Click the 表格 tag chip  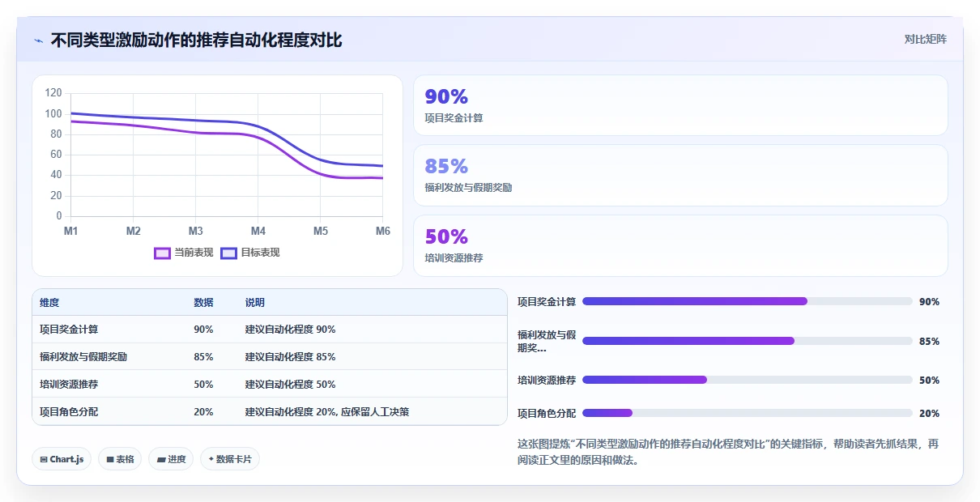(120, 459)
